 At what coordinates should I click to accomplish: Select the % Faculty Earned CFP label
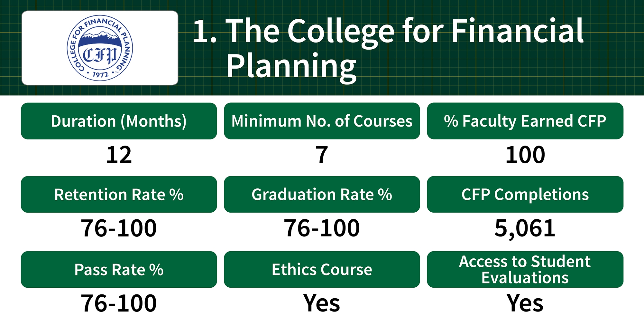pyautogui.click(x=525, y=121)
